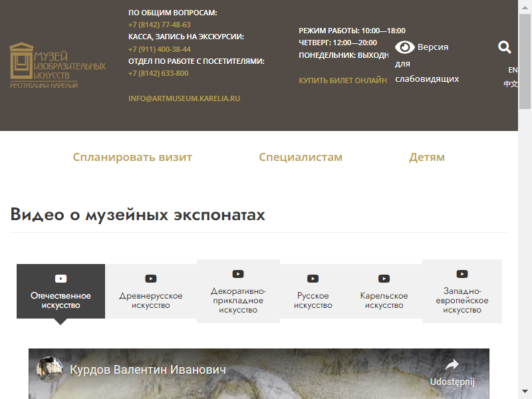532x399 pixels.
Task: Click the КАССА, ЗАПИСЬ НА ЭКСКУРСИИ label
Action: 186,37
